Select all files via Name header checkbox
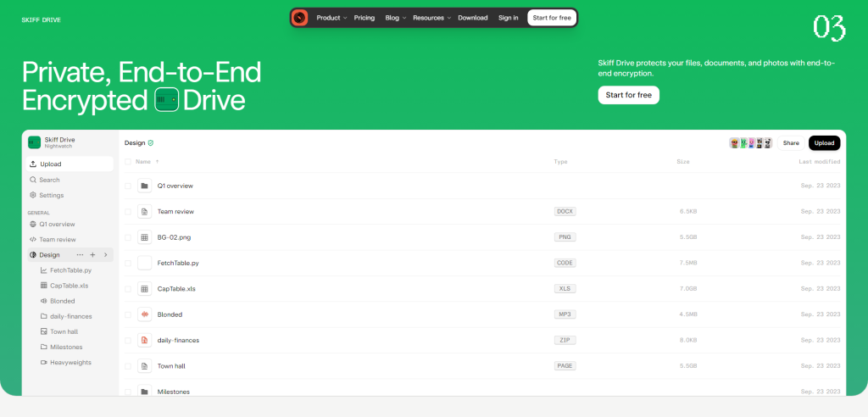This screenshot has height=417, width=868. tap(128, 161)
